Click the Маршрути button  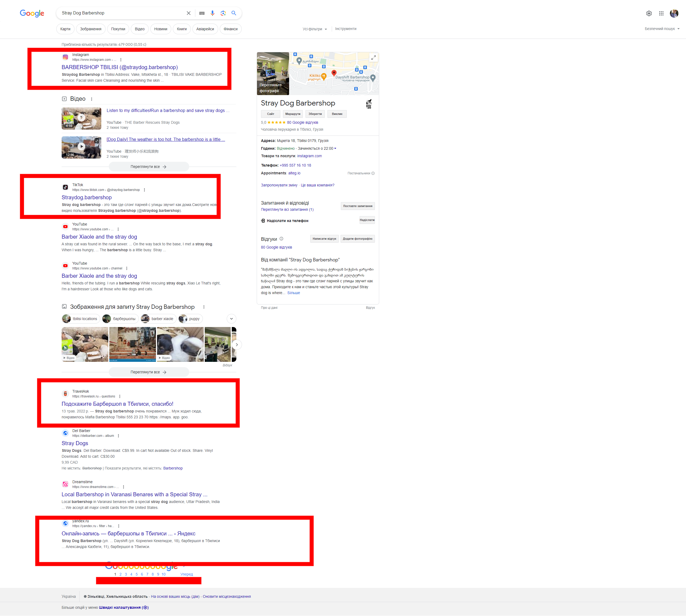(x=293, y=114)
